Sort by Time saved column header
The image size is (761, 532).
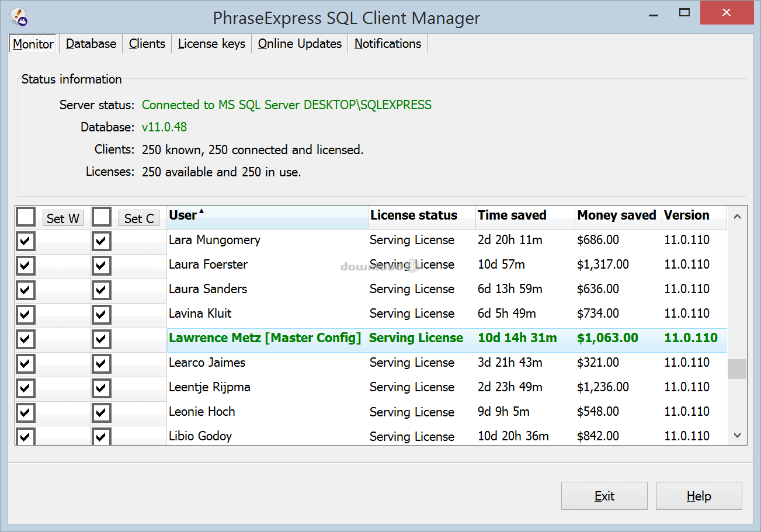tap(525, 217)
